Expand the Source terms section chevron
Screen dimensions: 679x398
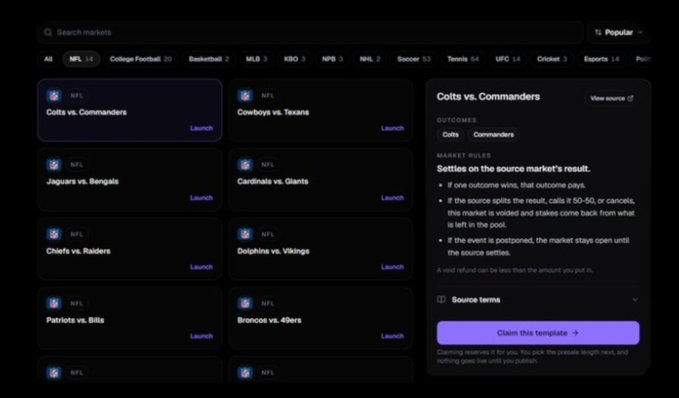pos(635,300)
